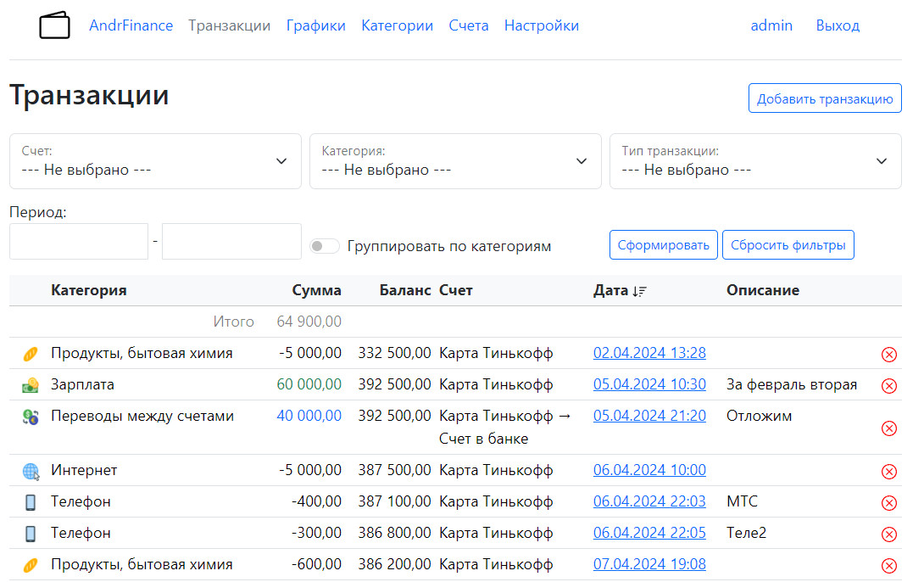Delete the Зарплата transaction row
The image size is (924, 582).
pyautogui.click(x=888, y=386)
